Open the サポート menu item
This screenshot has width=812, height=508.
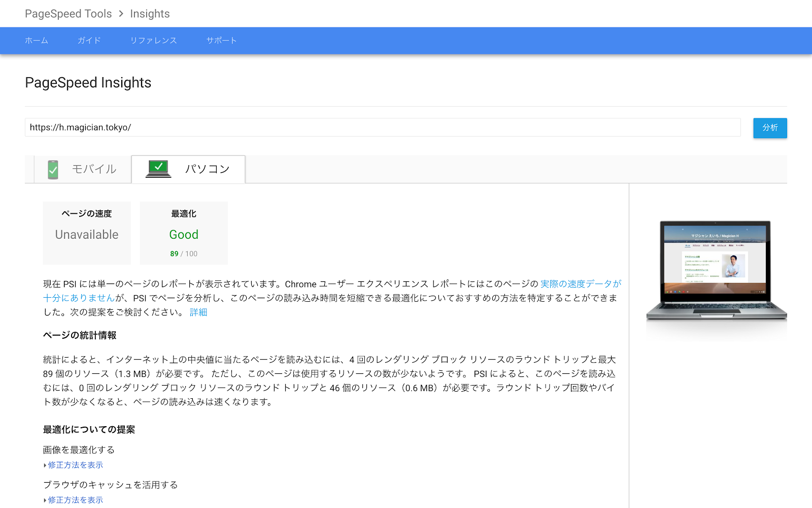coord(221,41)
